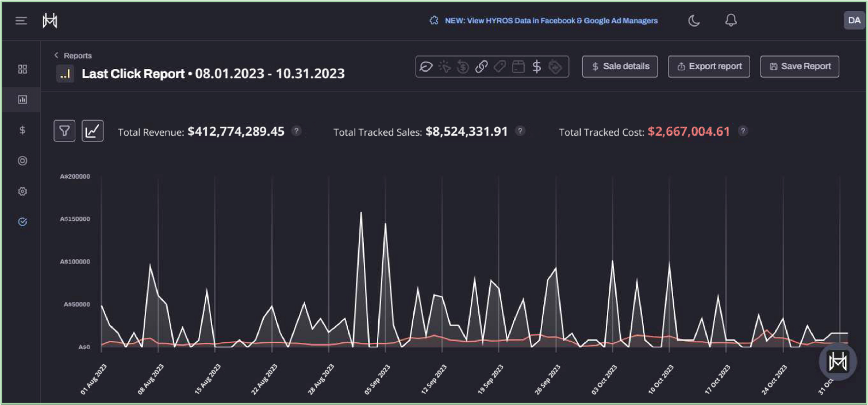Toggle the chain link icon in report toolbar
Viewport: 868px width, 405px height.
click(x=481, y=67)
